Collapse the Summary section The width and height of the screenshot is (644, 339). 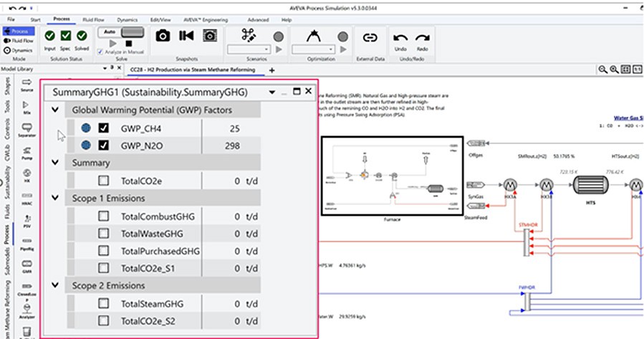pyautogui.click(x=55, y=162)
